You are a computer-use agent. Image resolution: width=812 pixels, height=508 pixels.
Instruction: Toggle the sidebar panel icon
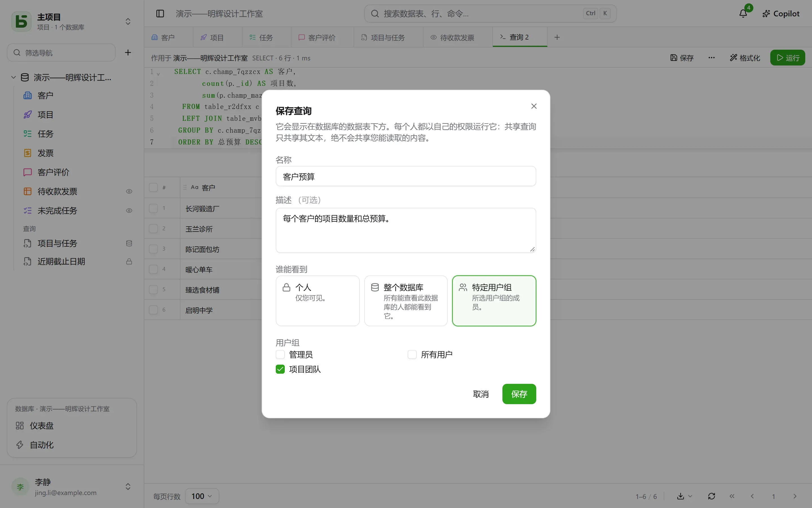tap(160, 14)
